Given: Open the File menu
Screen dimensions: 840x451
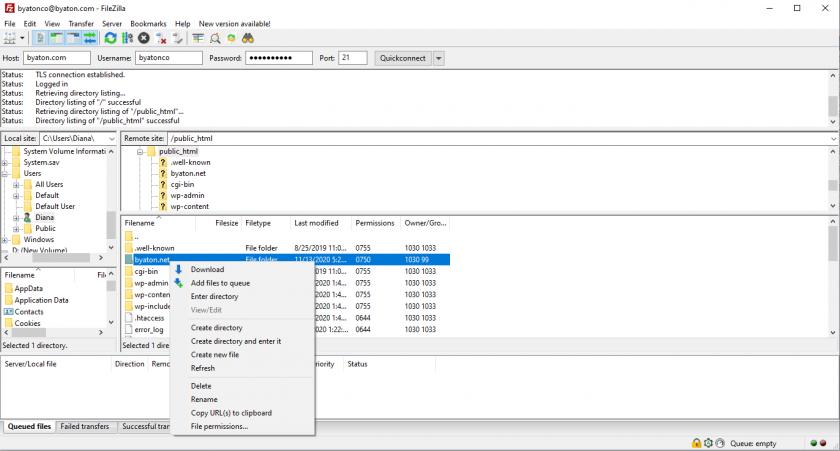Looking at the screenshot, I should [x=10, y=24].
